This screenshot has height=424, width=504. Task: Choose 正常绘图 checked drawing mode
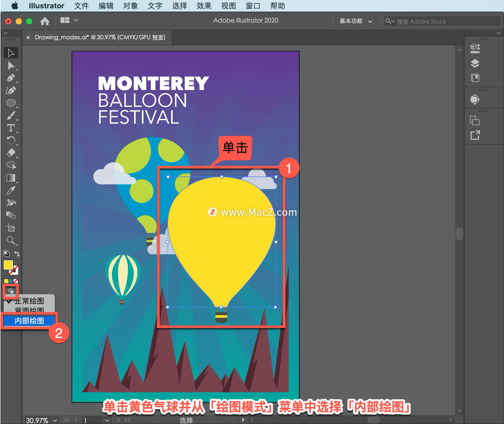pos(29,301)
